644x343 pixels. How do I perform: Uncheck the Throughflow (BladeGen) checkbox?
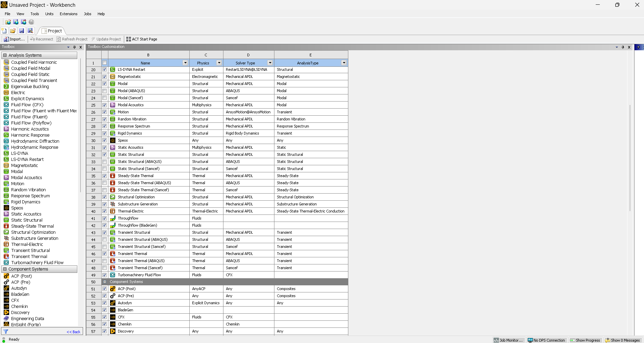[x=105, y=225]
